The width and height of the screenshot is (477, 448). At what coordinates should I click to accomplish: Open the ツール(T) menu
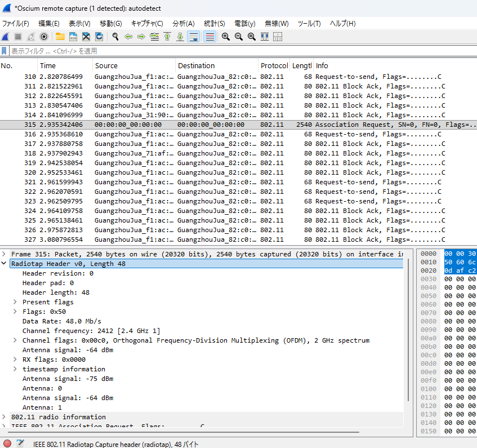(309, 24)
